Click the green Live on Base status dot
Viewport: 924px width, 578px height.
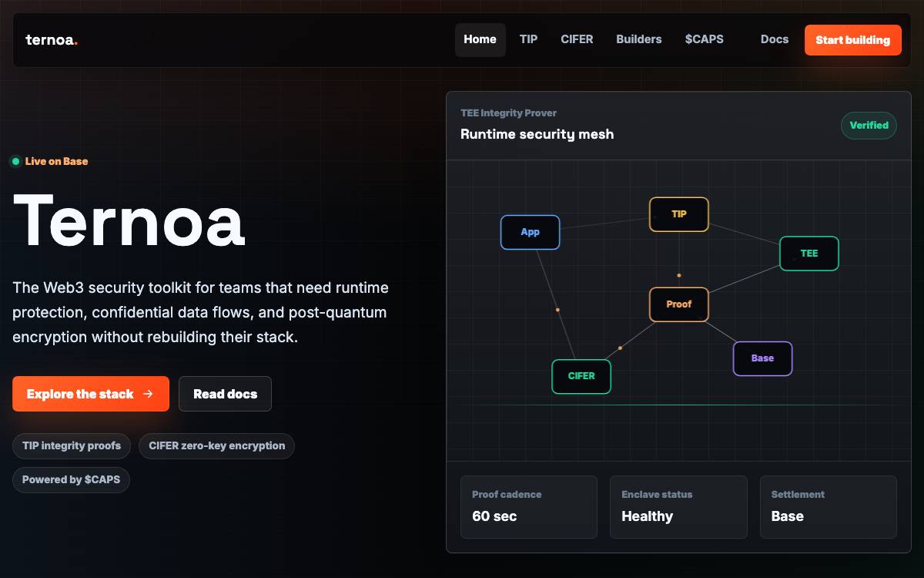pyautogui.click(x=15, y=161)
